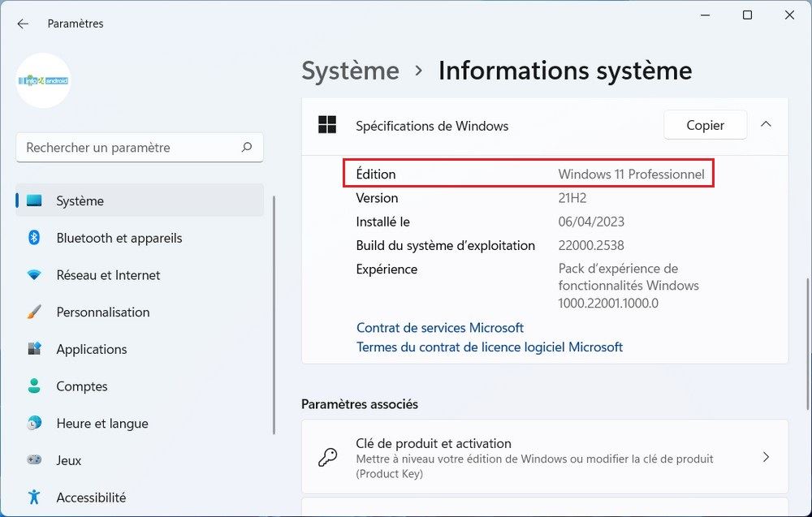Open the Jeux settings category
812x517 pixels.
[140, 460]
